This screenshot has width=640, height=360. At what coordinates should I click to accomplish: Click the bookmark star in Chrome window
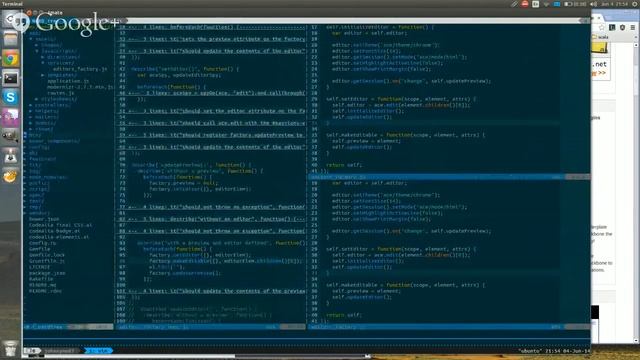point(601,27)
